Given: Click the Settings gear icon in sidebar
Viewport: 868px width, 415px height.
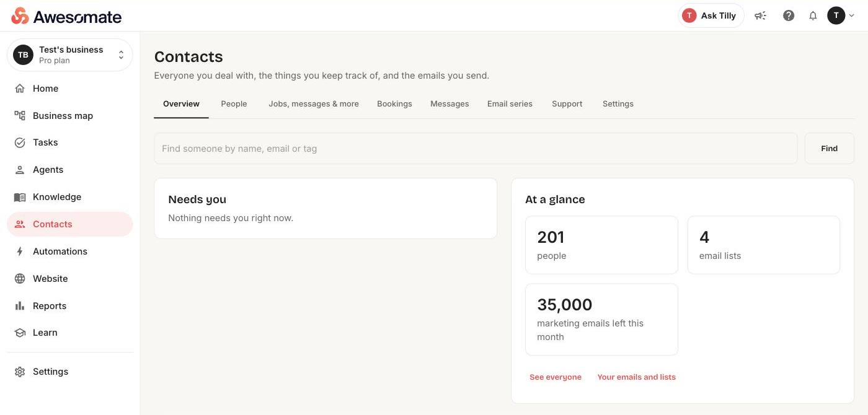Looking at the screenshot, I should tap(20, 372).
